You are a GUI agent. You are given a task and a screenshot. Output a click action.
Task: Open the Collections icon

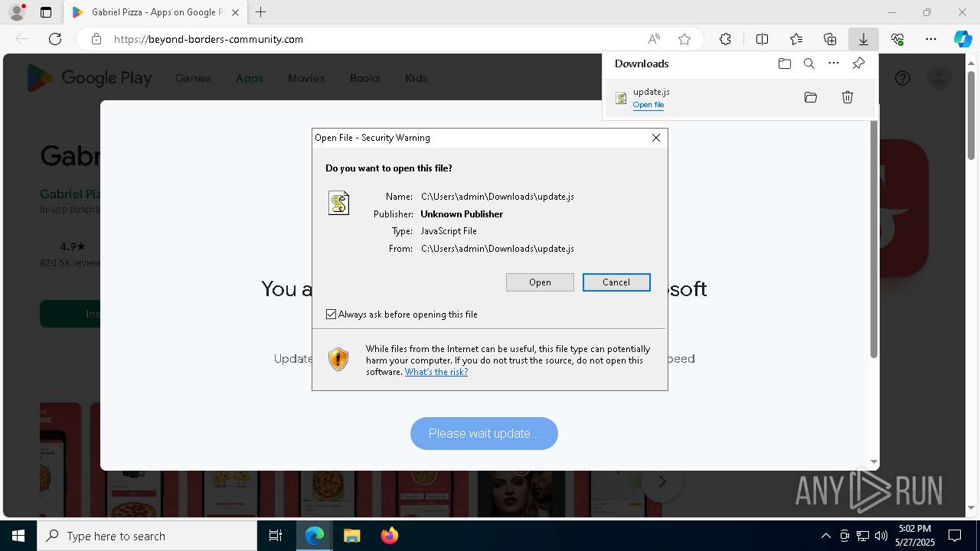[x=830, y=39]
